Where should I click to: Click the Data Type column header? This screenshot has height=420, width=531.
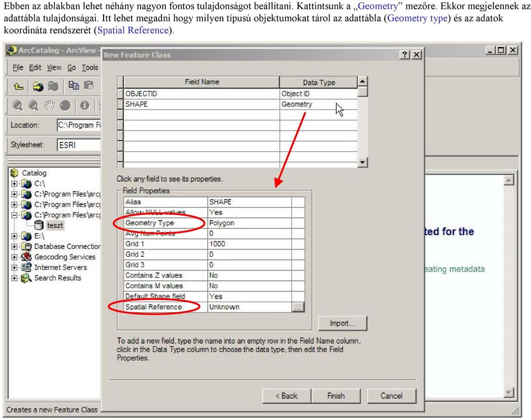click(319, 82)
